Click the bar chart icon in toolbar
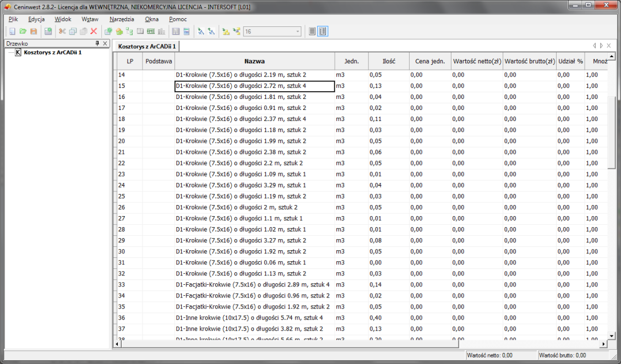 coord(161,31)
